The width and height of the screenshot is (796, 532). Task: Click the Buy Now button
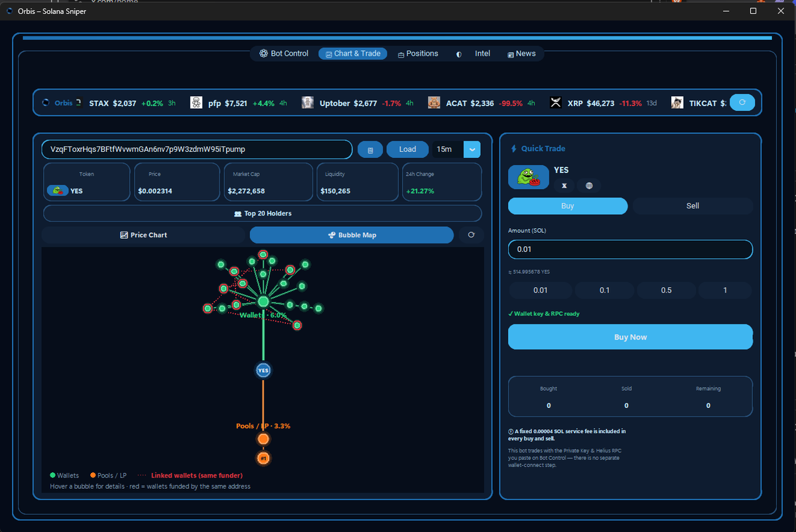pos(630,337)
